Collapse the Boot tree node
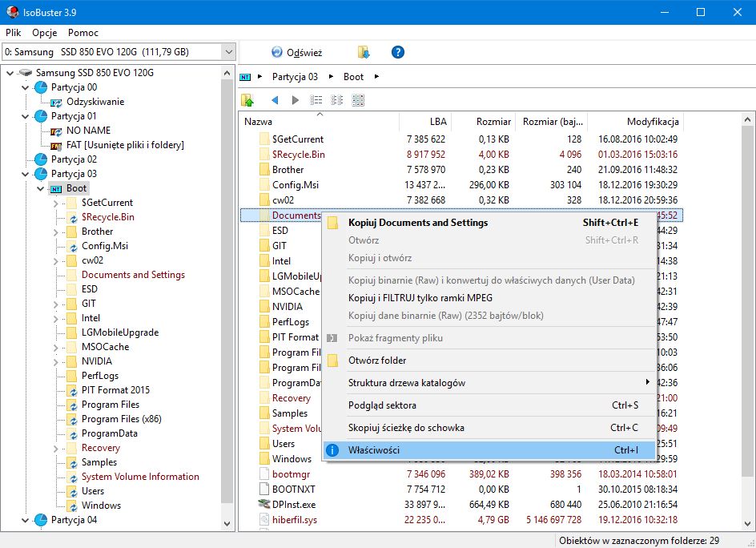Image resolution: width=756 pixels, height=548 pixels. coord(41,188)
